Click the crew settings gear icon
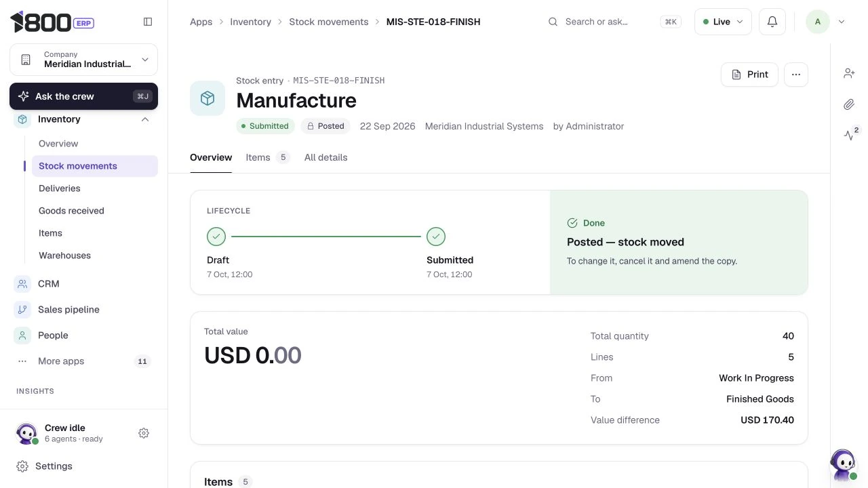Screen dimensions: 868x488 point(144,433)
